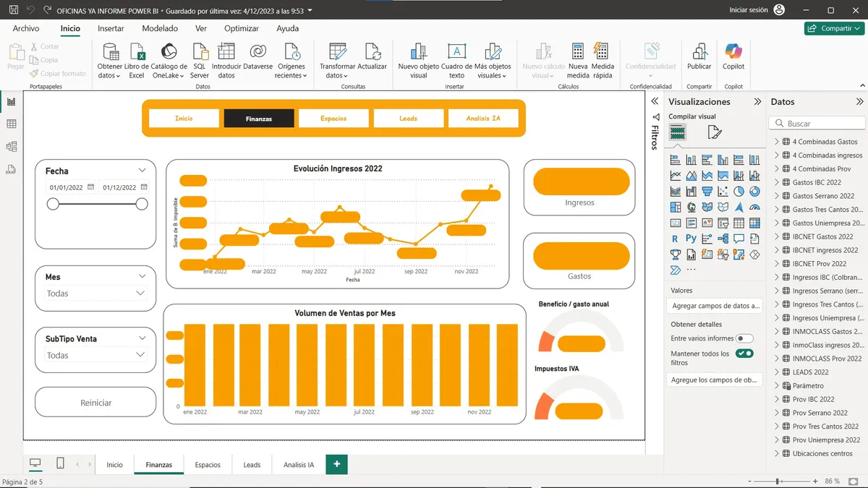Switch to the report view in left sidebar
Viewport: 868px width, 488px height.
[x=12, y=102]
